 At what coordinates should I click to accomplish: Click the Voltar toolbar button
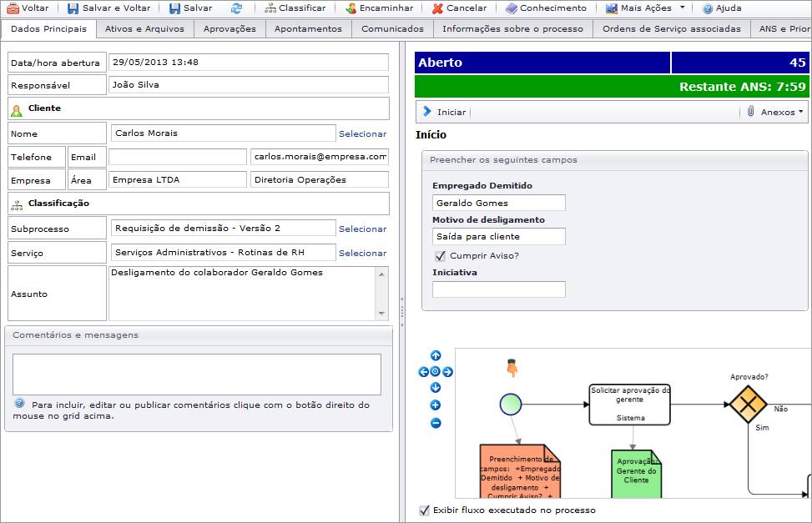(x=28, y=8)
